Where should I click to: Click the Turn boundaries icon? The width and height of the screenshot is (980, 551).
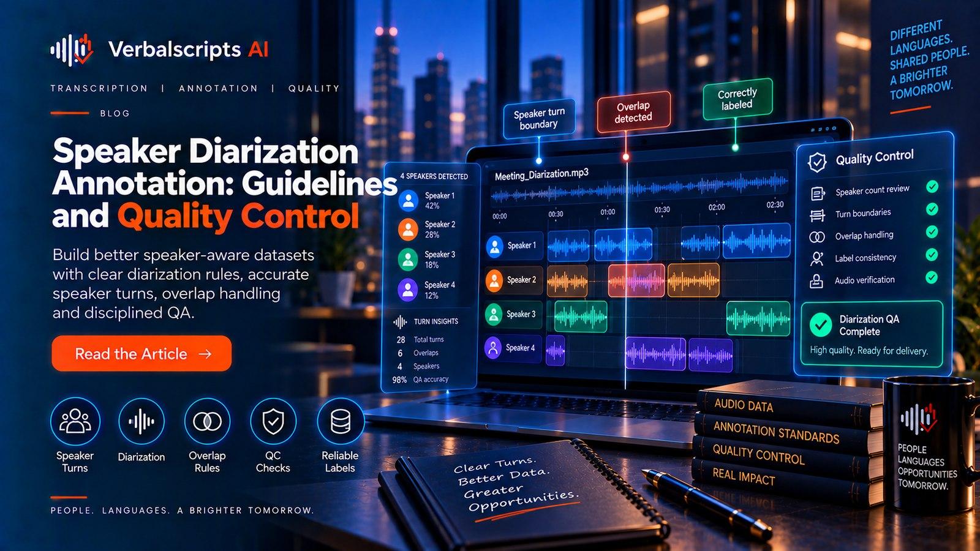pyautogui.click(x=817, y=216)
